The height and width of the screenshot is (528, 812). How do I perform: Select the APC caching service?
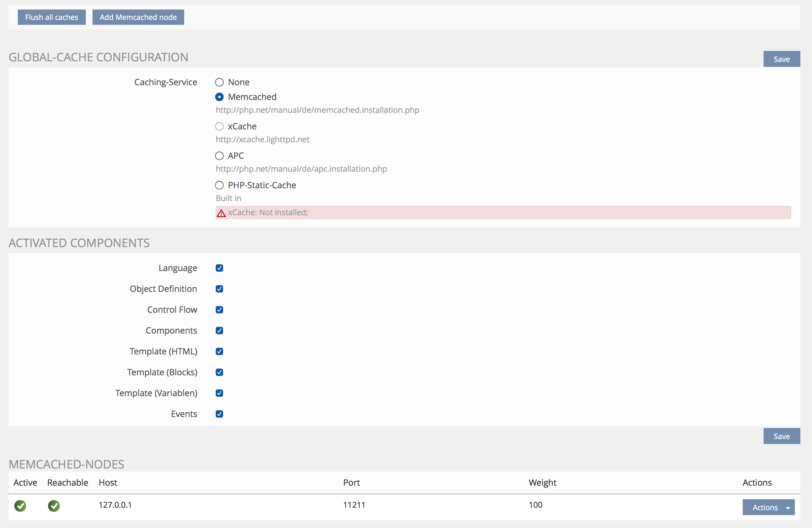pos(219,156)
